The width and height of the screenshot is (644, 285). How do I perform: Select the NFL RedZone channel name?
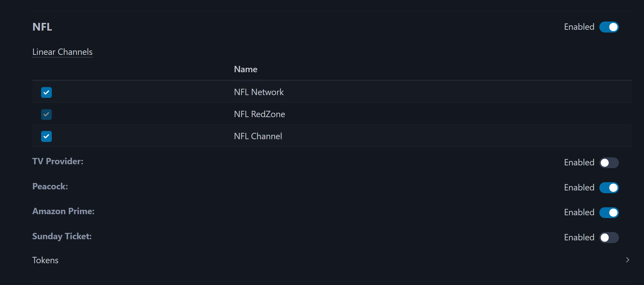point(259,114)
